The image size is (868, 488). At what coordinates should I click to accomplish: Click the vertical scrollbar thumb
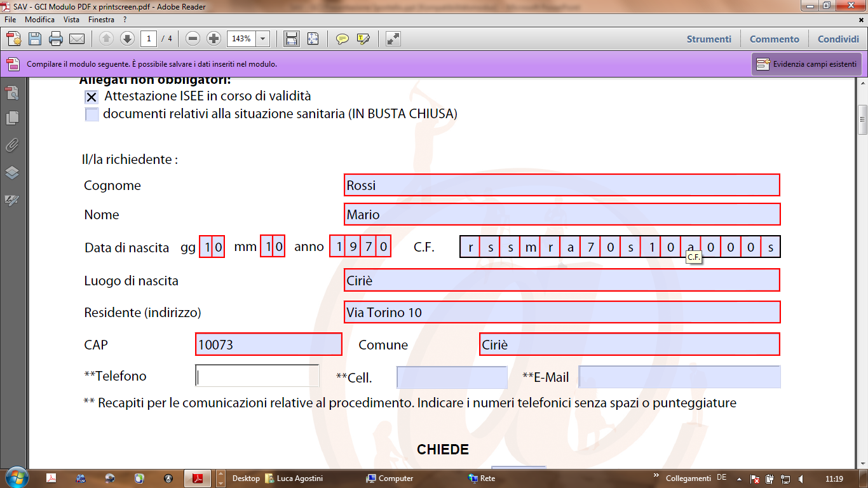click(x=862, y=120)
